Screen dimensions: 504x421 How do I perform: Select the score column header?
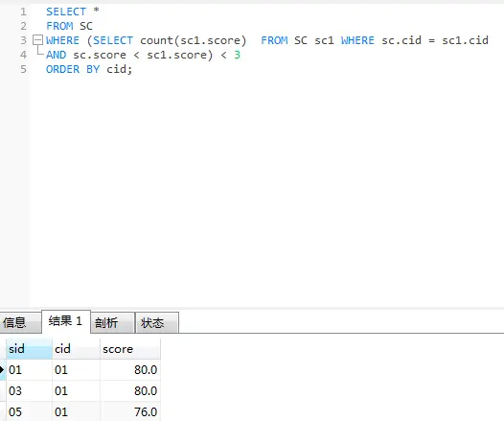pos(130,349)
